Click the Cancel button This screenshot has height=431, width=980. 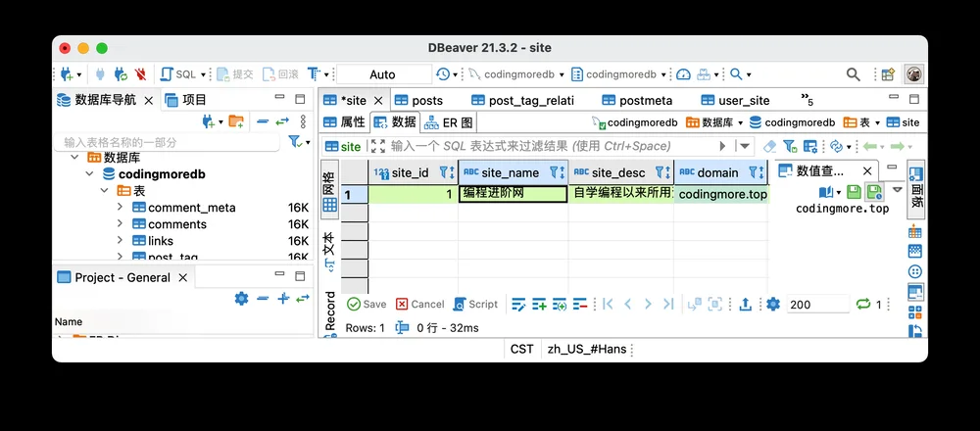point(420,305)
